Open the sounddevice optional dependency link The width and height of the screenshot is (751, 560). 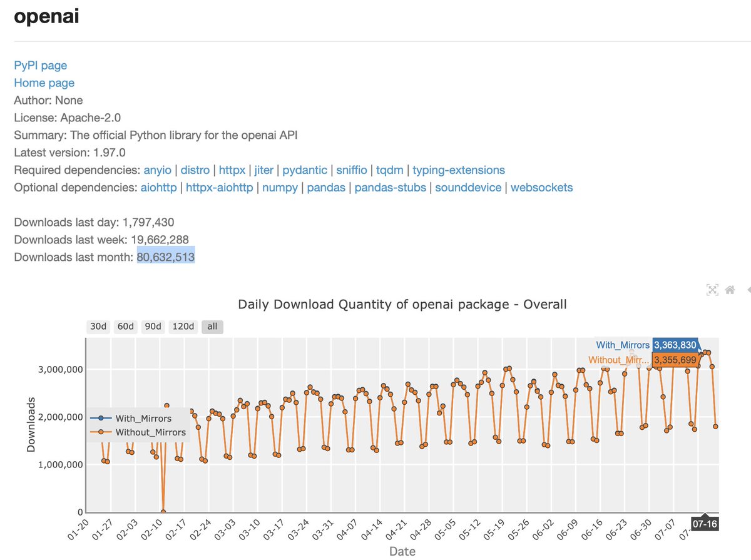click(x=469, y=188)
